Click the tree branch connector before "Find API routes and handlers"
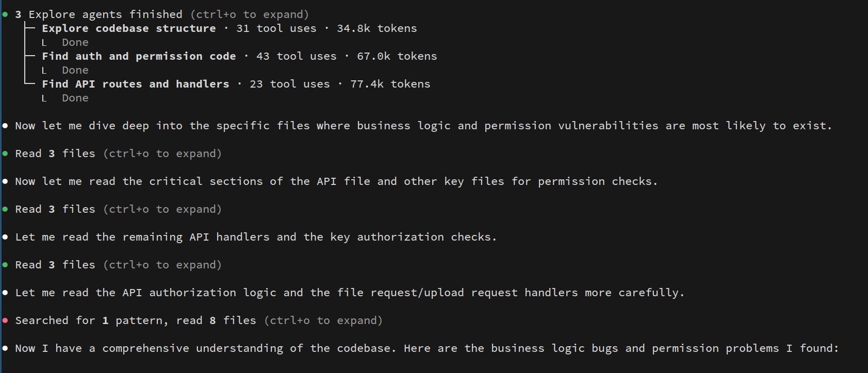The image size is (868, 373). (x=30, y=82)
